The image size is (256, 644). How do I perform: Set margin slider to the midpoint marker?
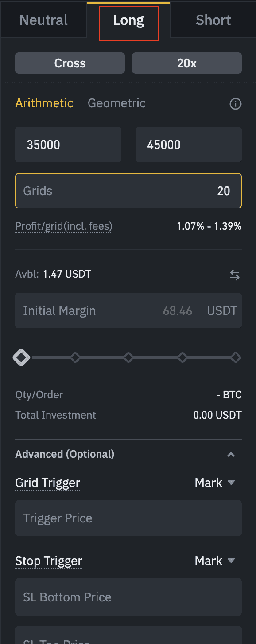pyautogui.click(x=128, y=357)
